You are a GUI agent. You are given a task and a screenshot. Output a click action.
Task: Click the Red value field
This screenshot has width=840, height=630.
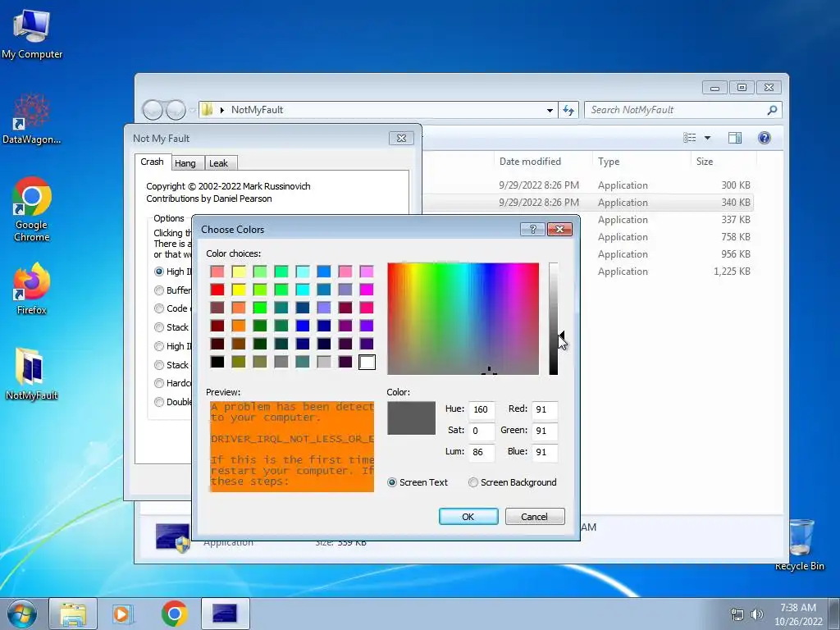(545, 409)
